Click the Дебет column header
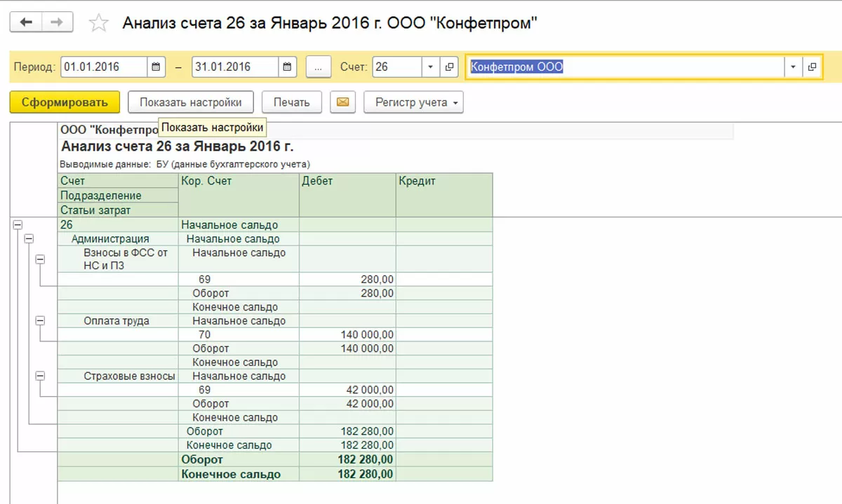Image resolution: width=842 pixels, height=504 pixels. [347, 195]
